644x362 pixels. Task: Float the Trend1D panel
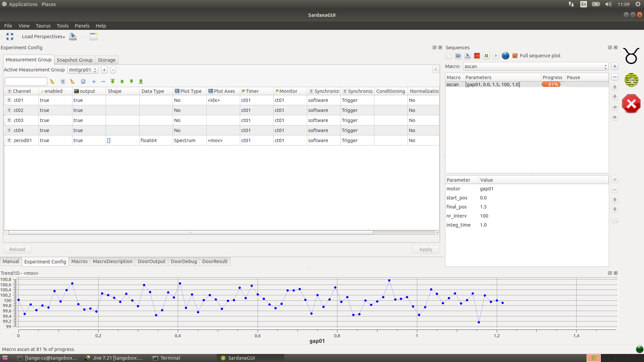[610, 273]
